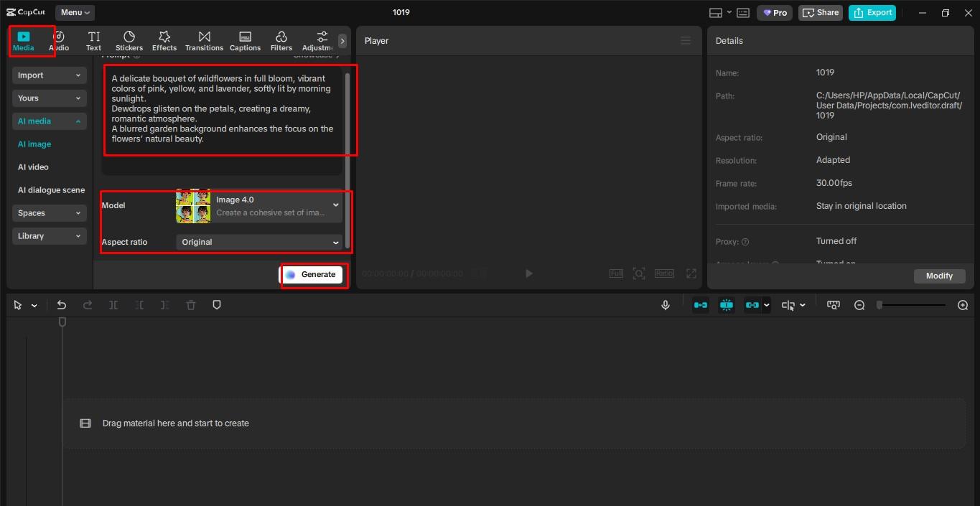Click the Generate button

pos(312,275)
